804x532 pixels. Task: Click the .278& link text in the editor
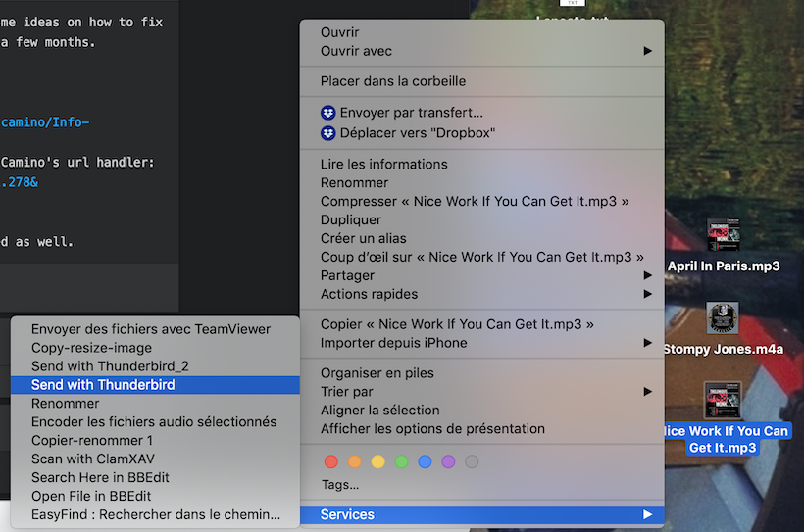click(20, 182)
